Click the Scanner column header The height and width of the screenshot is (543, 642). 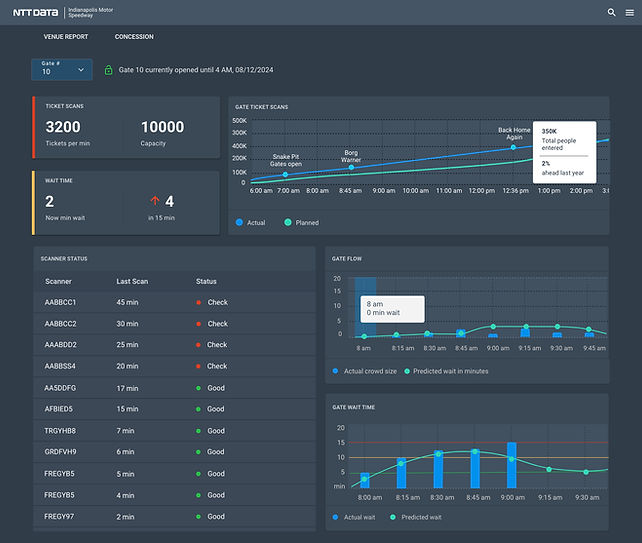[x=58, y=281]
